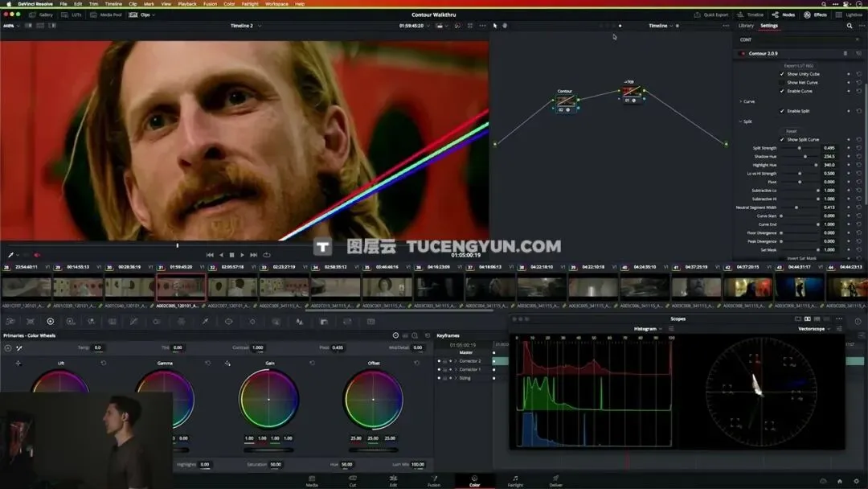Open the Motion Effects palette

coord(113,321)
